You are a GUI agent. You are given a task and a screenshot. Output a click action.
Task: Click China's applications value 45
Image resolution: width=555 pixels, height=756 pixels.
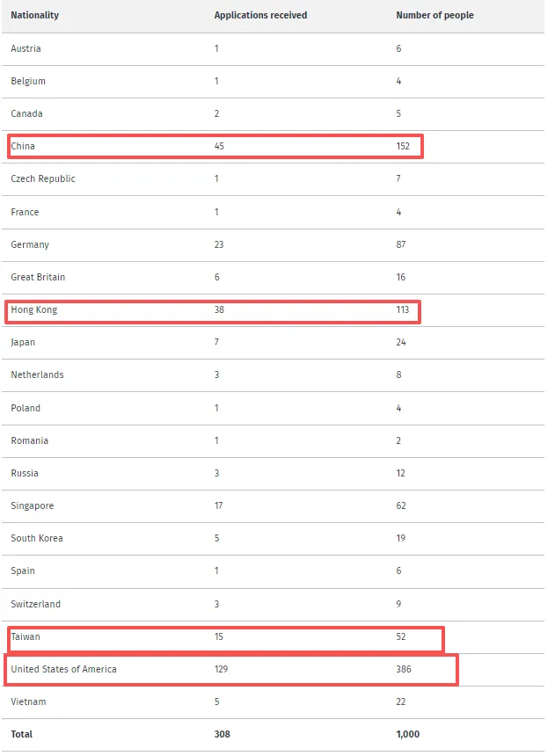pos(220,146)
